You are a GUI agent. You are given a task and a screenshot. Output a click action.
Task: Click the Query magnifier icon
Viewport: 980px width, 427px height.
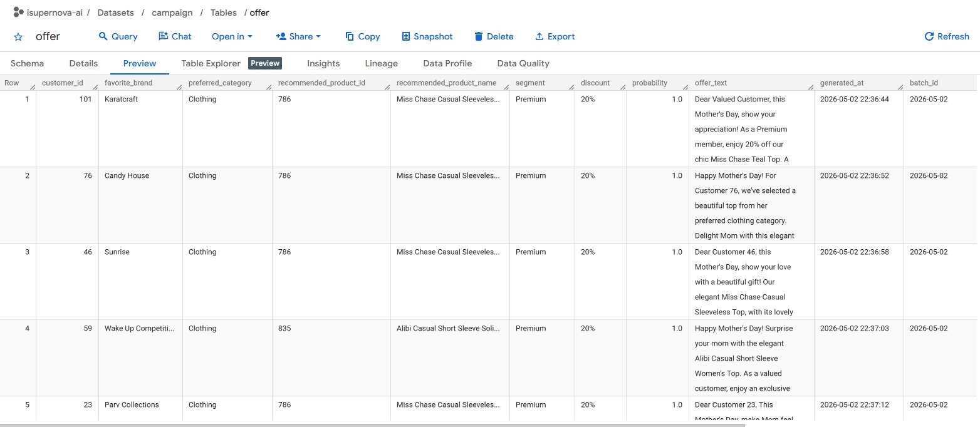pos(103,36)
